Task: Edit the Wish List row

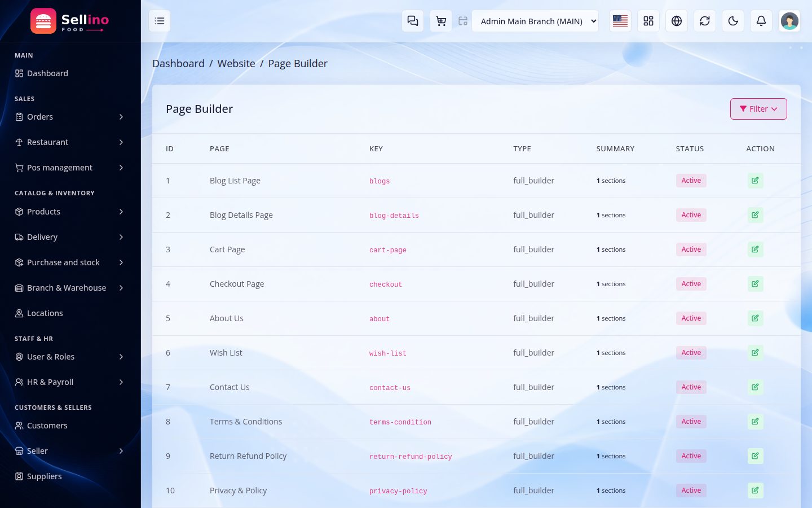Action: point(755,353)
